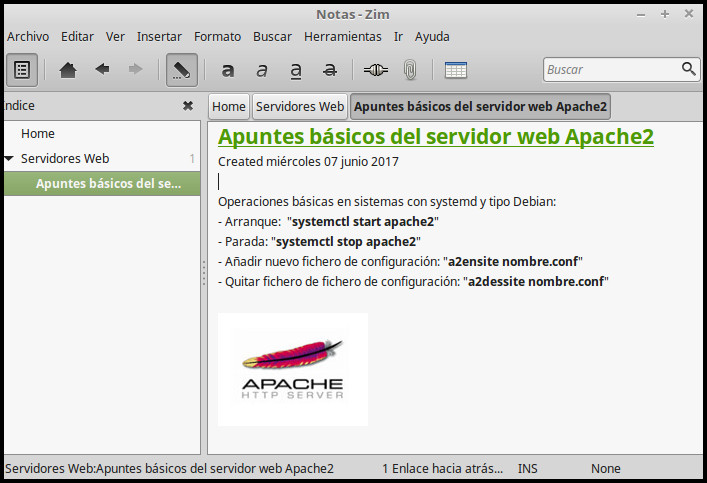707x483 pixels.
Task: Click the page title heading Apuntes básicos
Action: click(x=436, y=137)
